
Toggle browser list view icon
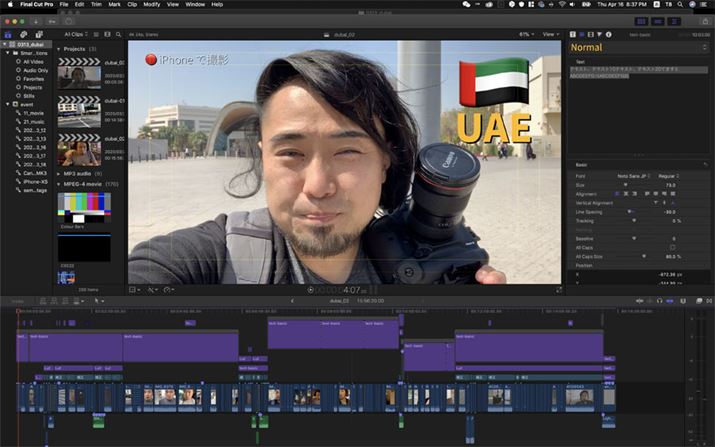click(96, 35)
